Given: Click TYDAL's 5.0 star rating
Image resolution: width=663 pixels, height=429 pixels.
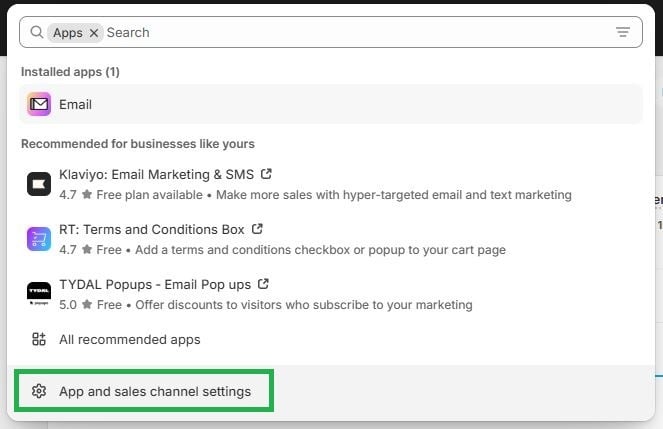Looking at the screenshot, I should [75, 305].
